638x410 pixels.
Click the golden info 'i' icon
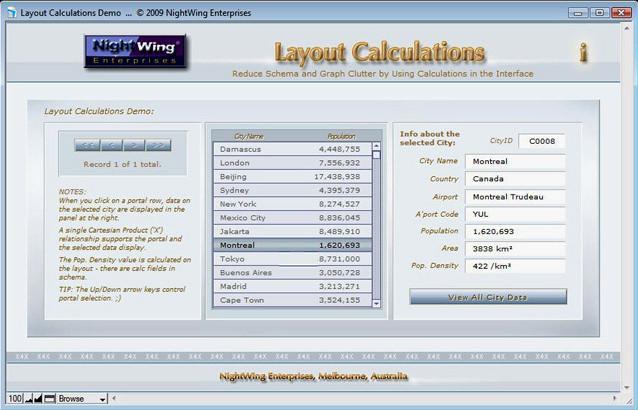583,52
